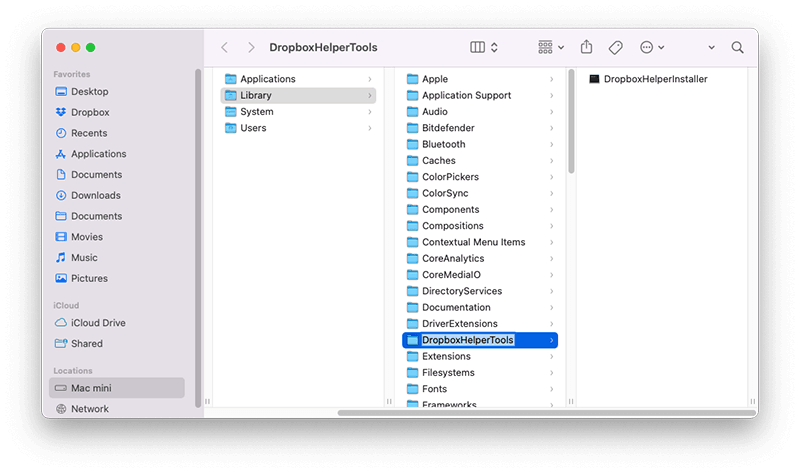800x473 pixels.
Task: Click the Library column vertical scrollbar
Action: (x=571, y=121)
